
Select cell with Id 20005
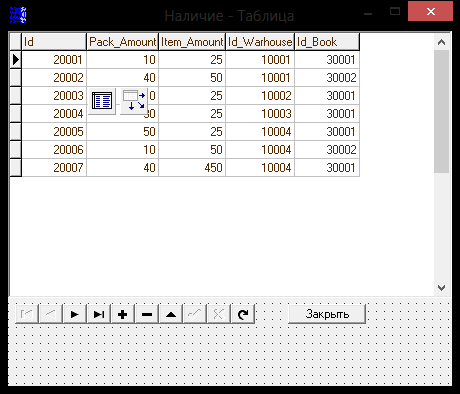tap(54, 132)
